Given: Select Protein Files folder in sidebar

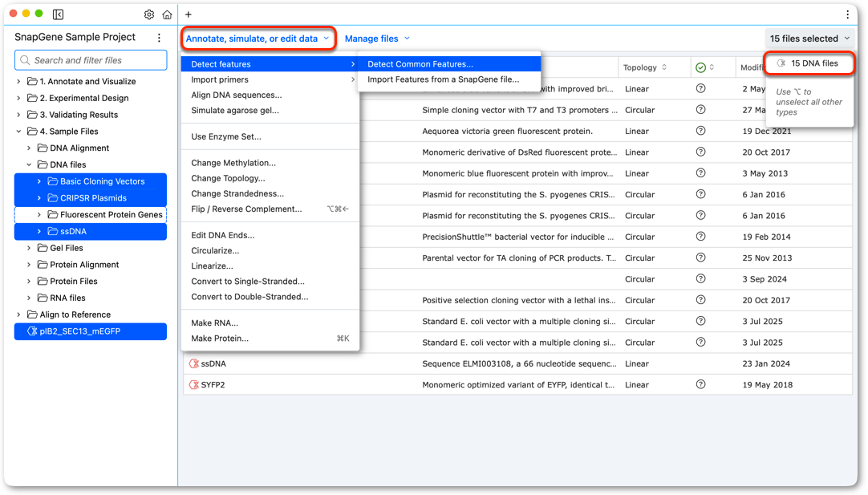Looking at the screenshot, I should coord(74,282).
